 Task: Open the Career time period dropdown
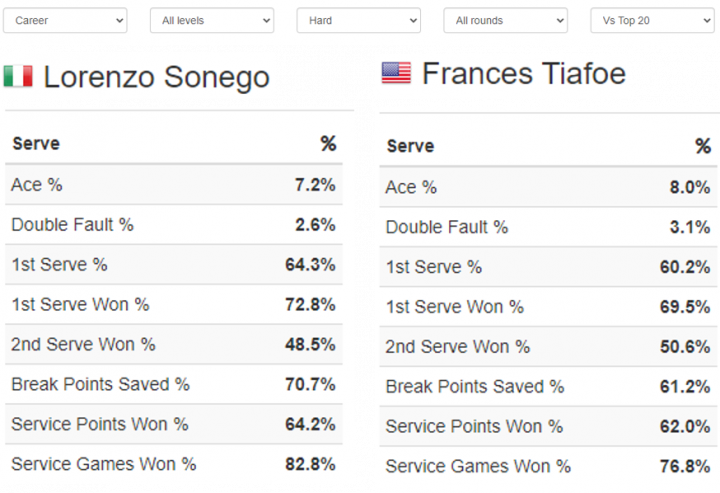point(65,20)
